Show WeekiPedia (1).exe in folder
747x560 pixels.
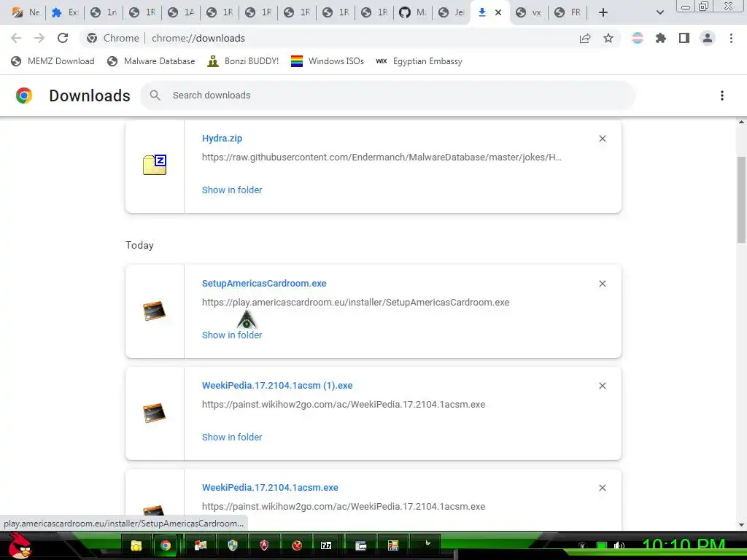point(232,437)
